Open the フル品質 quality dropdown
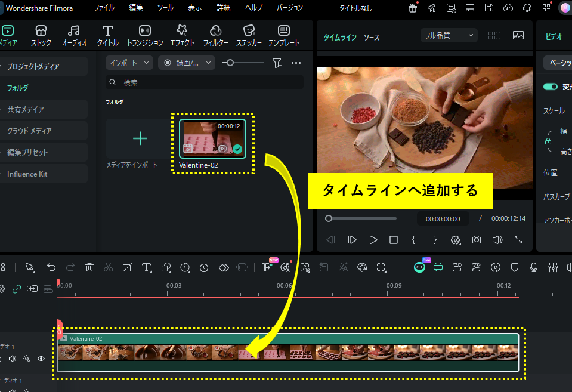572x392 pixels. (x=449, y=35)
